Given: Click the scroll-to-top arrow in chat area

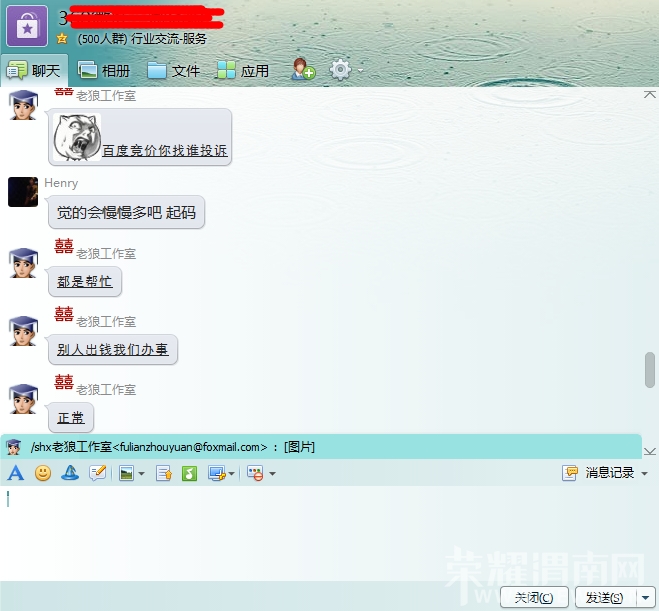Looking at the screenshot, I should pyautogui.click(x=650, y=95).
